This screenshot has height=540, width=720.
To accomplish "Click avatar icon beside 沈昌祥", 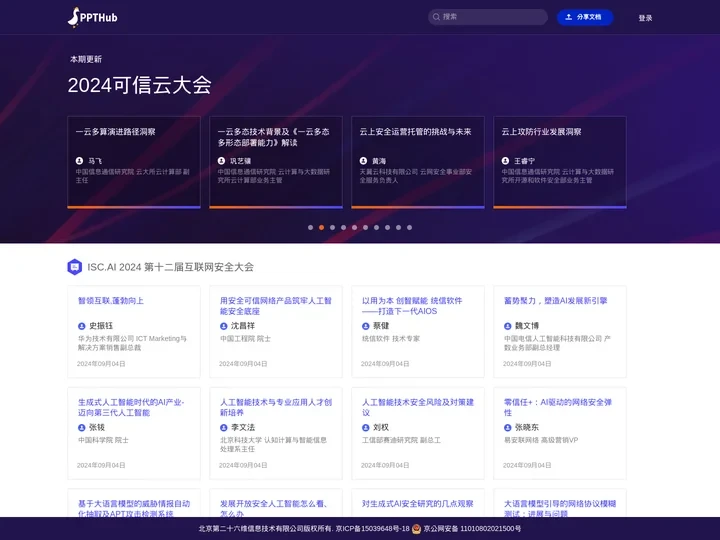I will tap(224, 326).
